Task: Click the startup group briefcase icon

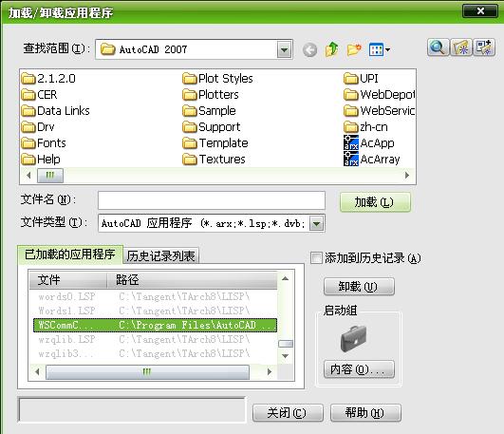Action: [353, 339]
